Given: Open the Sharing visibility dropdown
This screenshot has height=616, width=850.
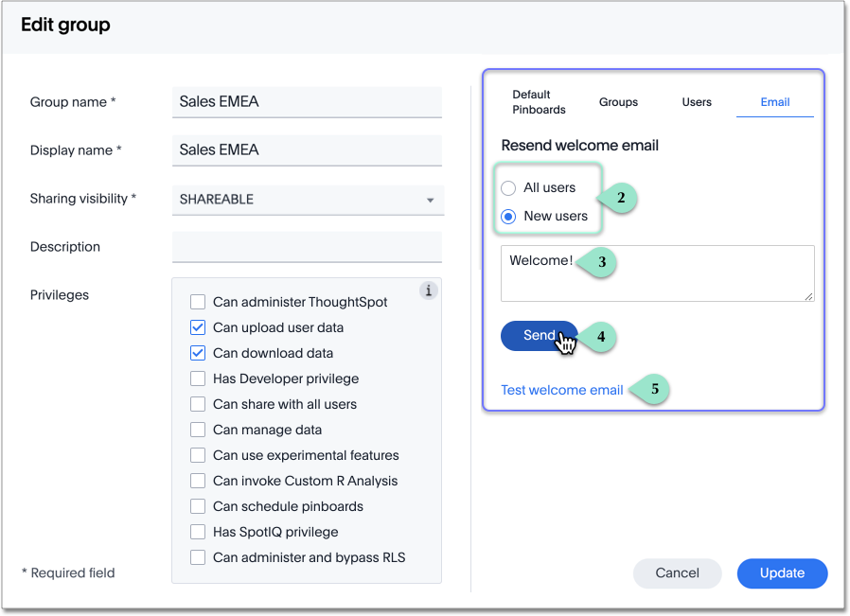Looking at the screenshot, I should click(x=308, y=200).
